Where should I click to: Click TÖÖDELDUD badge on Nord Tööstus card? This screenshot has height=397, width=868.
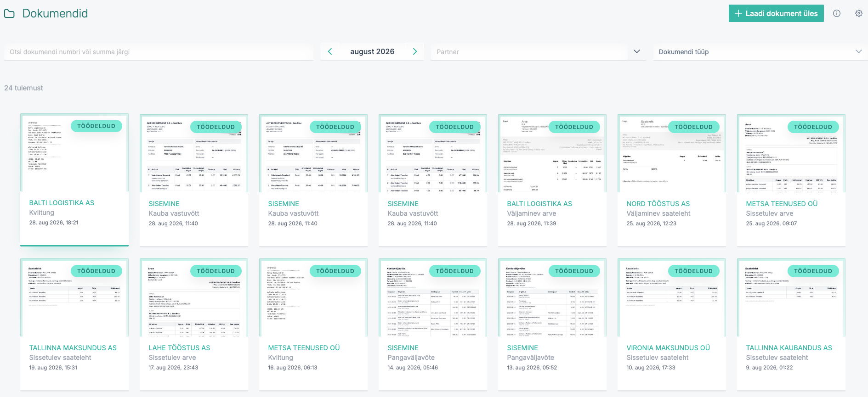coord(693,127)
